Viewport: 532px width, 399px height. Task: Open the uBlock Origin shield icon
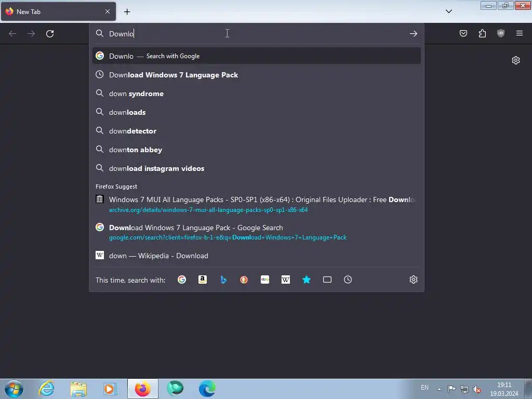[501, 33]
